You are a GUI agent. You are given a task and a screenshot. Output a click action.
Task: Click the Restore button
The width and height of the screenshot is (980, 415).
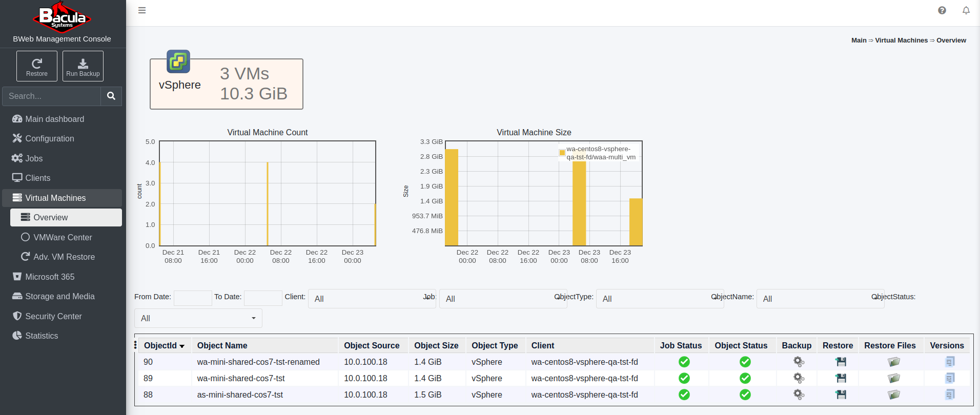point(37,66)
